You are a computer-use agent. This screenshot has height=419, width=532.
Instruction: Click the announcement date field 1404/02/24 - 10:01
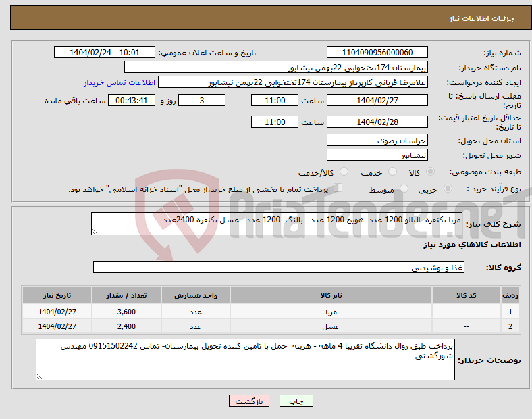[105, 52]
